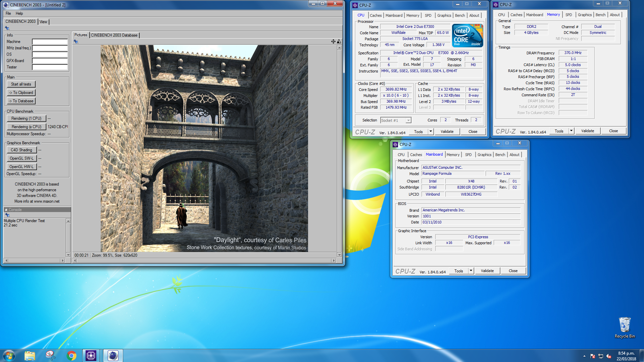Open Google Chrome from the taskbar
The height and width of the screenshot is (362, 644).
click(71, 356)
